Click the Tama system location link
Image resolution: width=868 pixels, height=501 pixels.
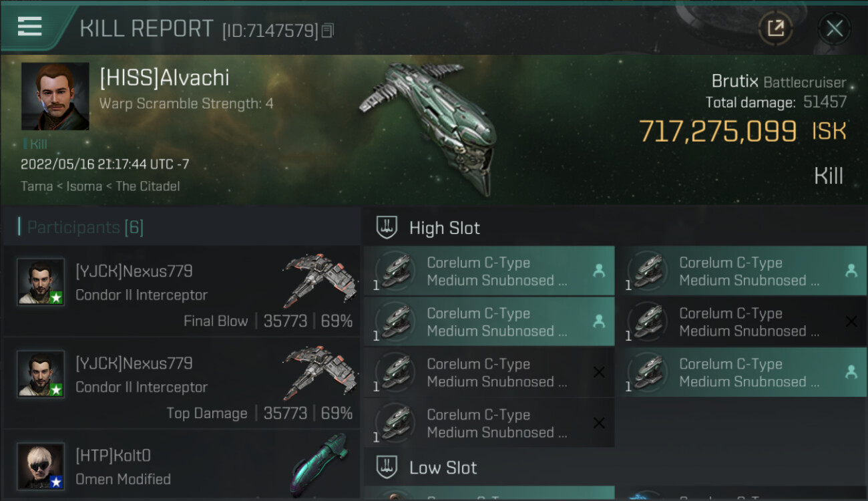point(37,186)
